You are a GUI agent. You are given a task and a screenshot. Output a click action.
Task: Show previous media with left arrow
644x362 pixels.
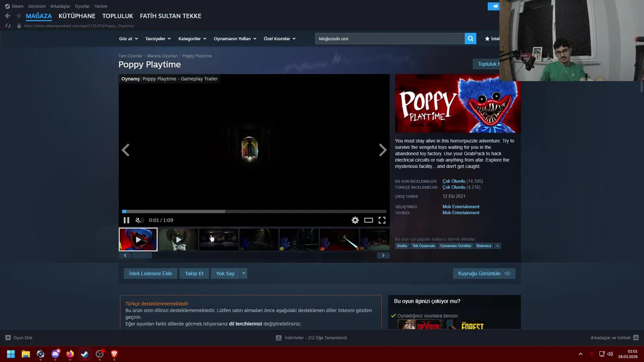coord(126,150)
